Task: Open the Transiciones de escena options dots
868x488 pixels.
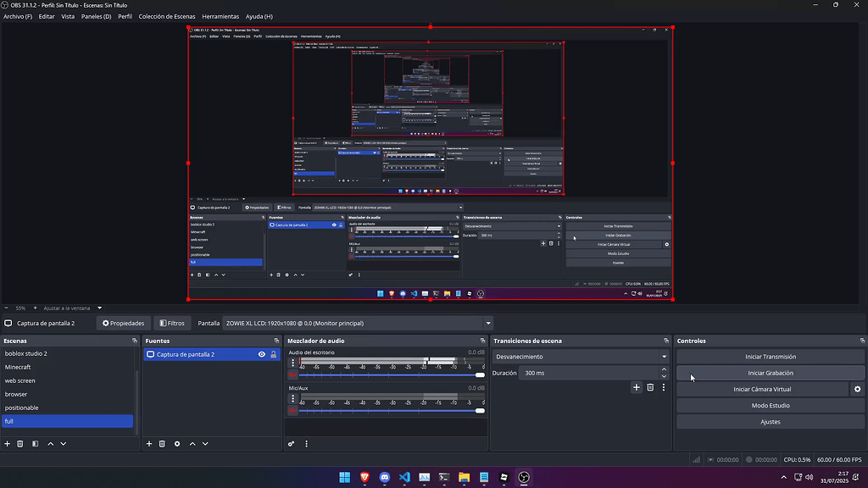Action: [x=664, y=387]
